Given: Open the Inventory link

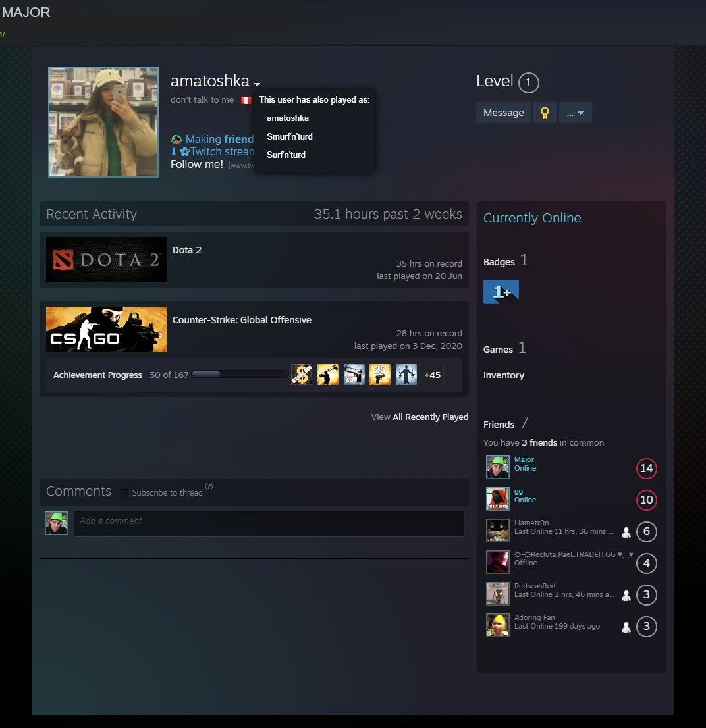Looking at the screenshot, I should pos(504,375).
